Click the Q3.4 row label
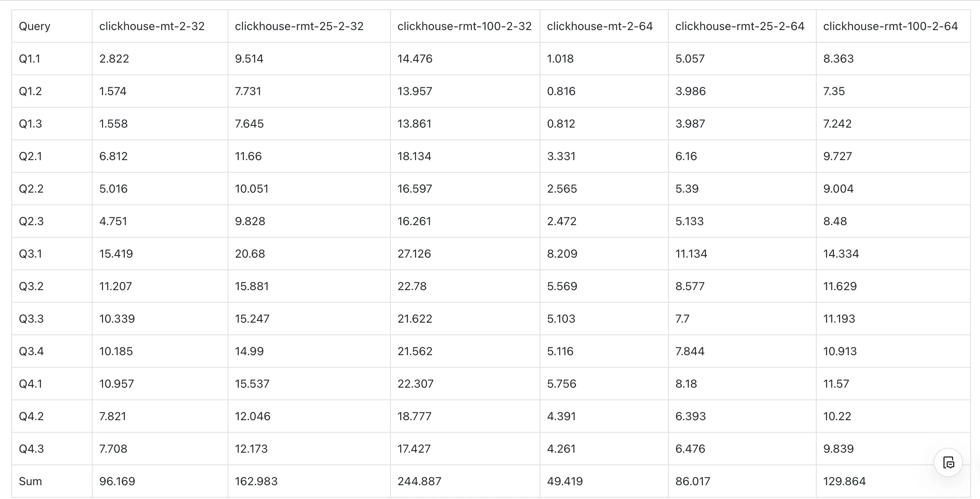980x499 pixels. [31, 351]
